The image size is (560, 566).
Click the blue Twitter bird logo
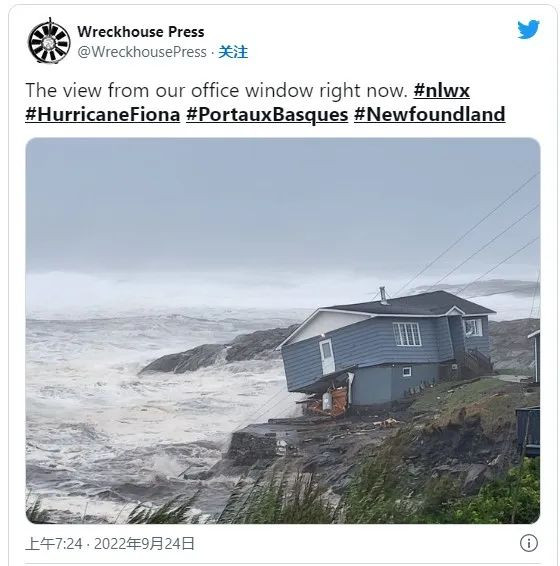coord(528,30)
